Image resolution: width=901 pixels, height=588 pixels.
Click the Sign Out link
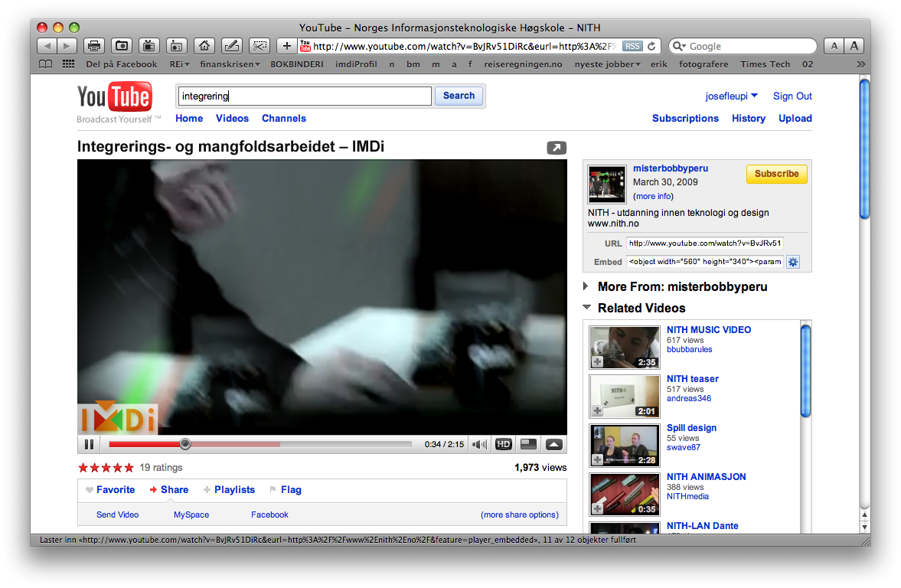coord(792,96)
